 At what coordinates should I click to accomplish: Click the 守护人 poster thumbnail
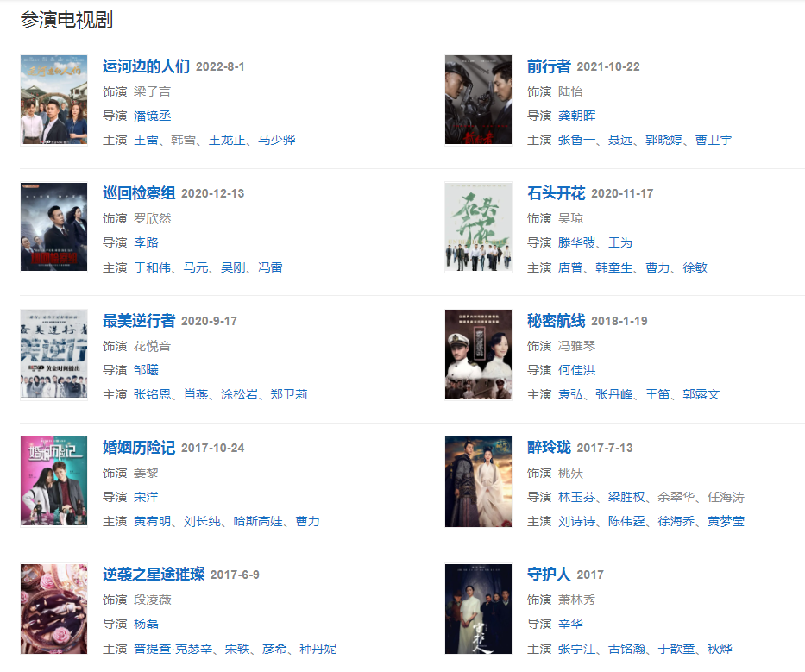[478, 608]
